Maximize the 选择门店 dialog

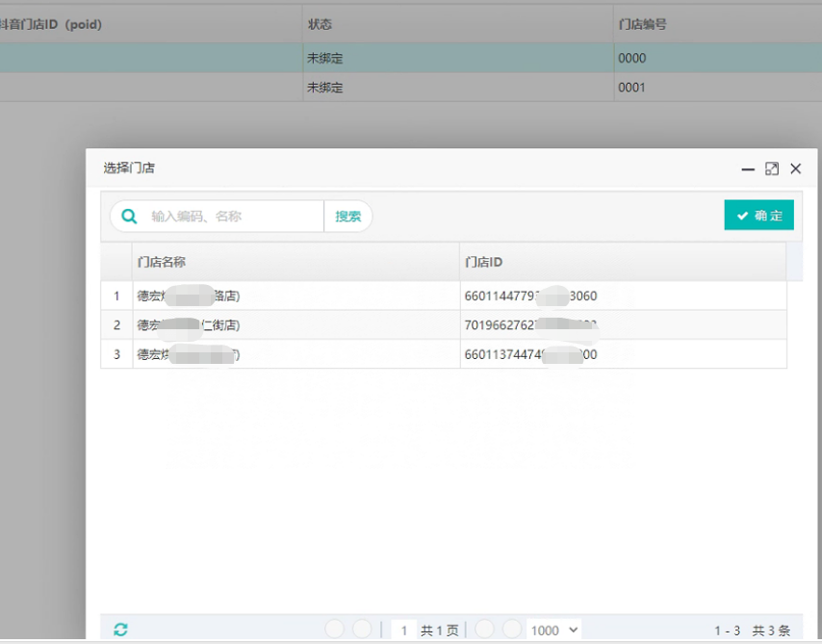pos(772,168)
